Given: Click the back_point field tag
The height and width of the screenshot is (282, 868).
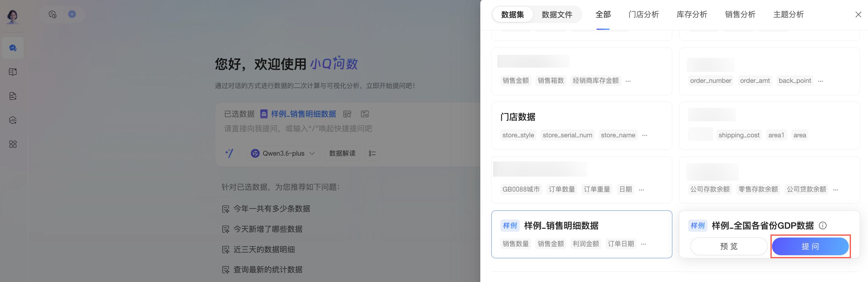Looking at the screenshot, I should tap(795, 81).
